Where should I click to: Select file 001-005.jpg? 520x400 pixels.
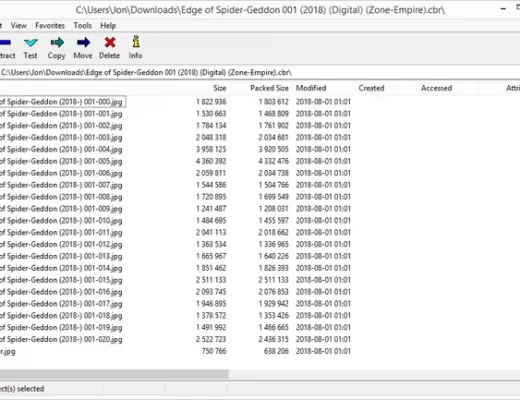click(x=61, y=161)
